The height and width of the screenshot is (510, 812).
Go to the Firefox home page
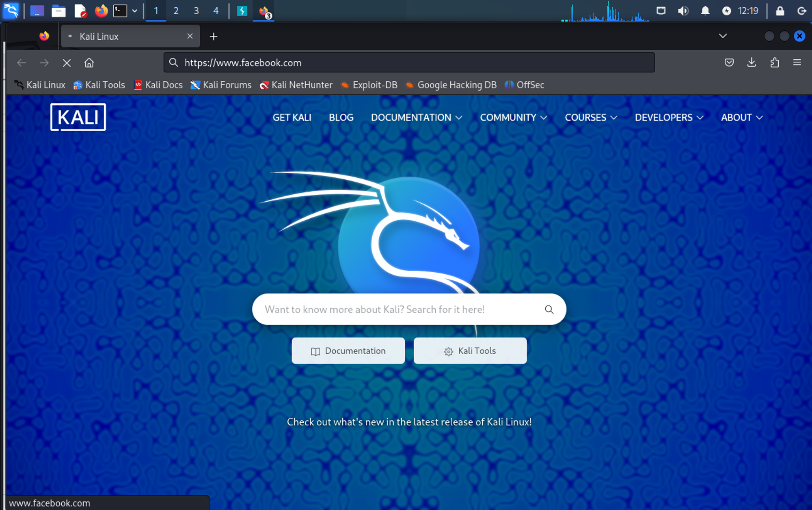point(89,63)
